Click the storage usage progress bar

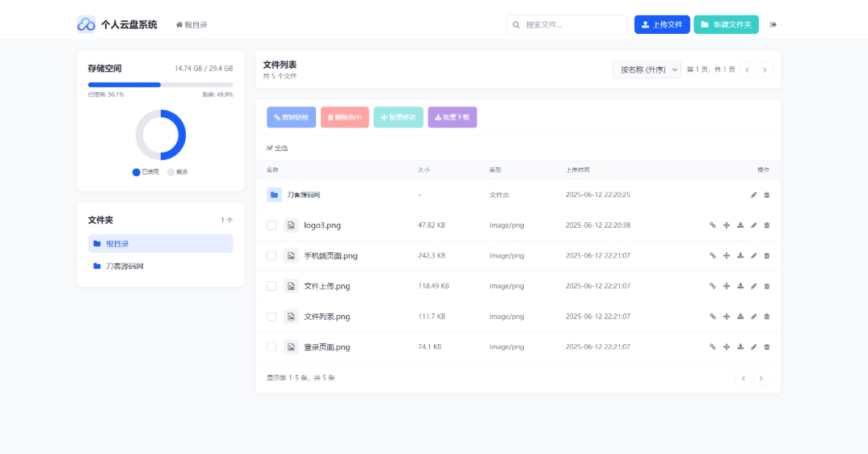coord(160,84)
